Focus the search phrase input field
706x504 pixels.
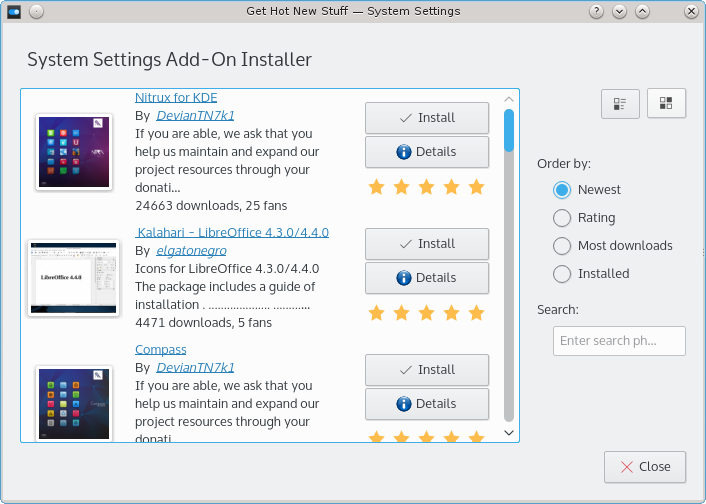(x=618, y=340)
